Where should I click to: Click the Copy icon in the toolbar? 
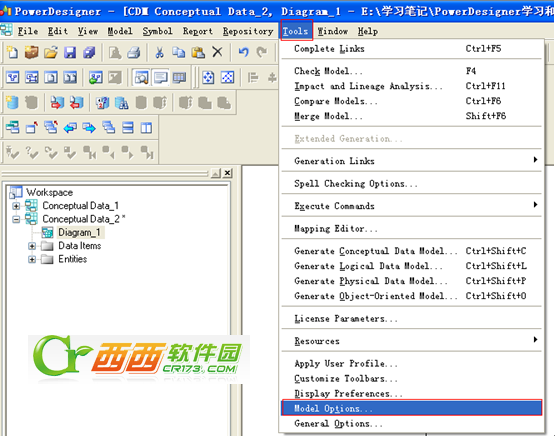coord(179,52)
